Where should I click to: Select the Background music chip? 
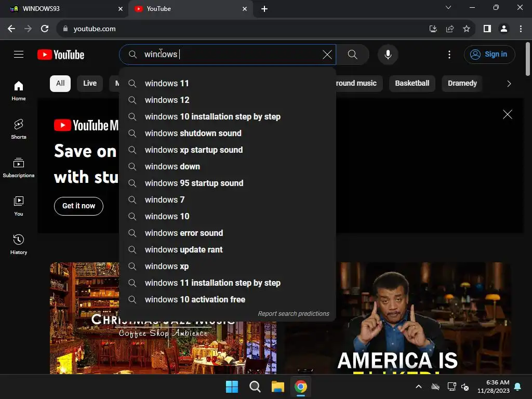tap(358, 84)
